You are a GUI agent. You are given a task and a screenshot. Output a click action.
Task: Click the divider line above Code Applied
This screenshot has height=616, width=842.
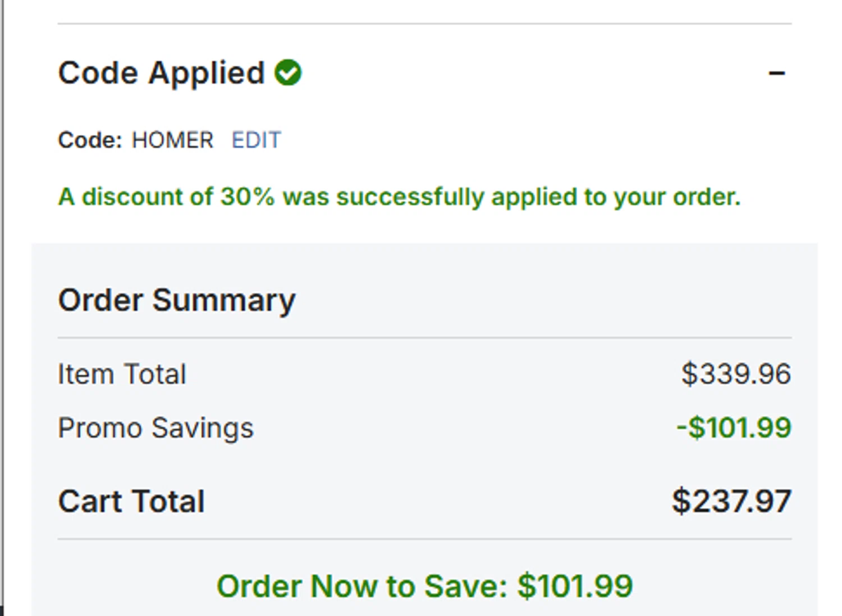[424, 24]
